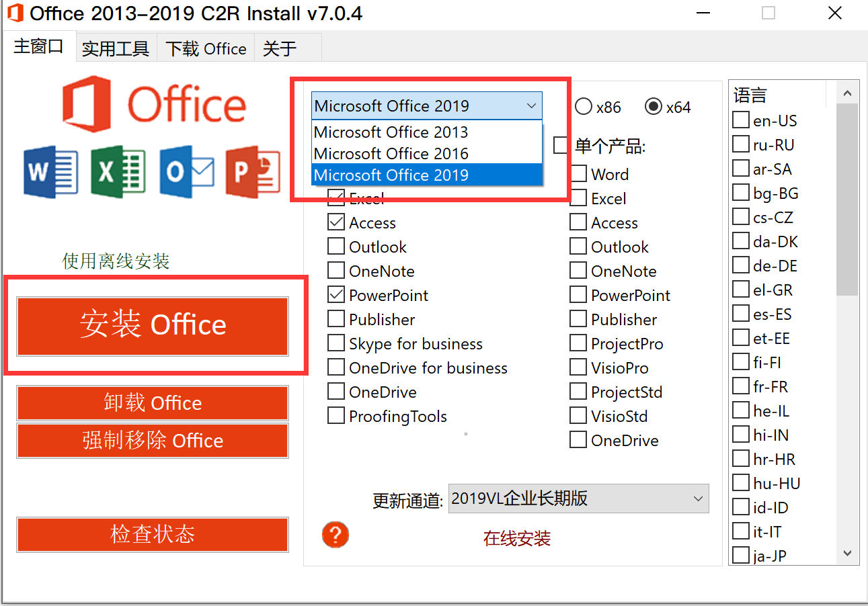Check OneNote under single products

pyautogui.click(x=578, y=271)
